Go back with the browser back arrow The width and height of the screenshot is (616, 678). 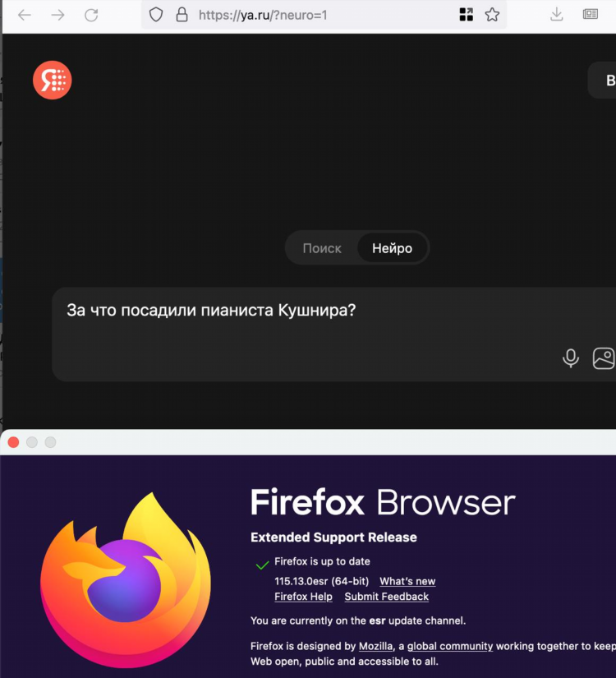24,15
